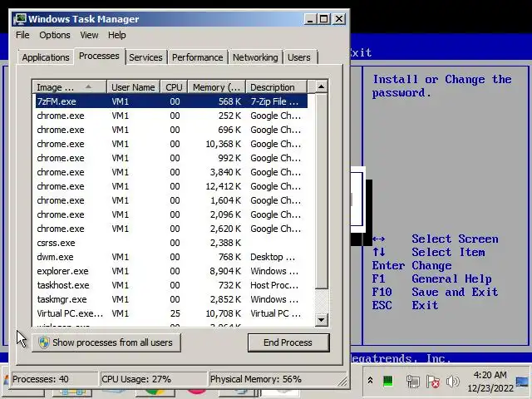Click General Help in BIOS window
Image resolution: width=532 pixels, height=399 pixels.
pos(451,279)
